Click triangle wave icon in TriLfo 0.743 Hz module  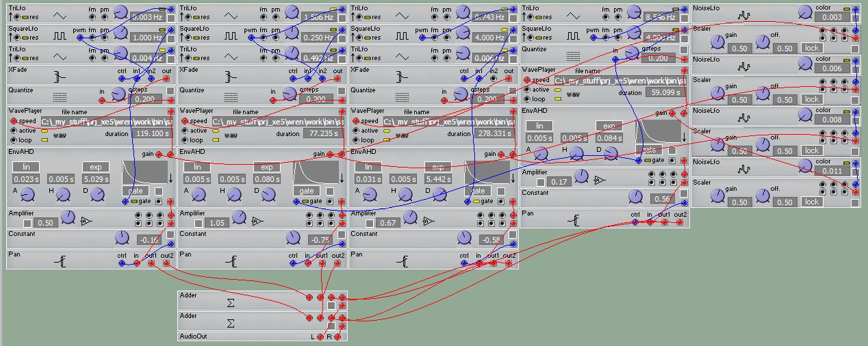[x=403, y=15]
